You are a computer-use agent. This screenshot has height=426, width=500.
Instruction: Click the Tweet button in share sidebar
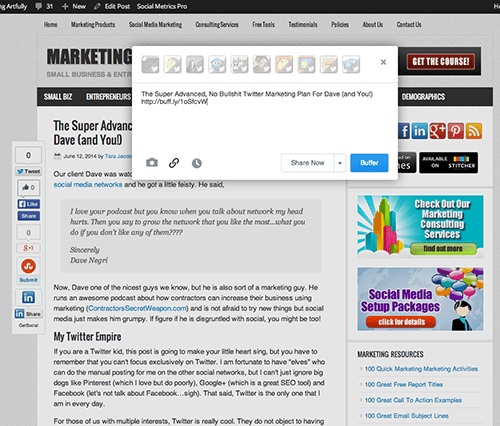tap(29, 171)
